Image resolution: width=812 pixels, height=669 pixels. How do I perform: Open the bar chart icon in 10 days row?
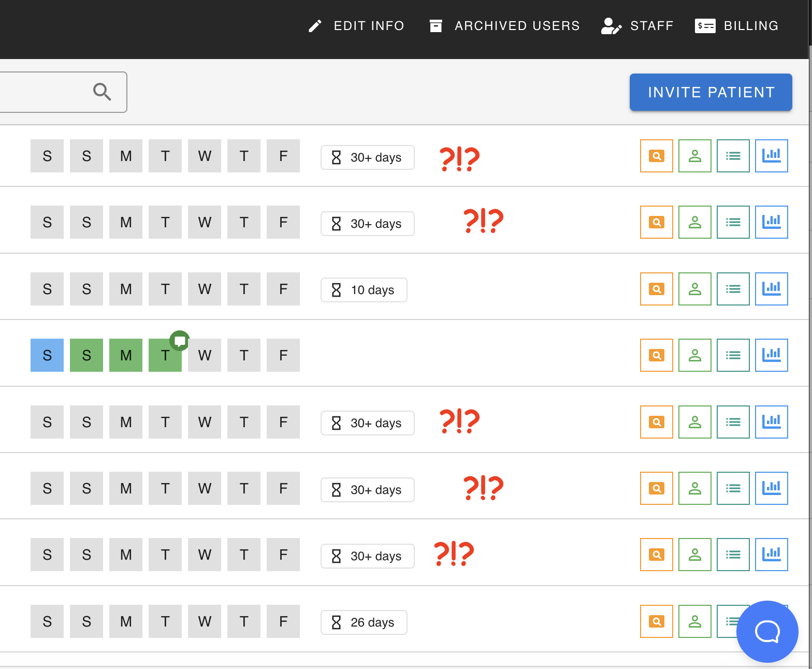[772, 289]
